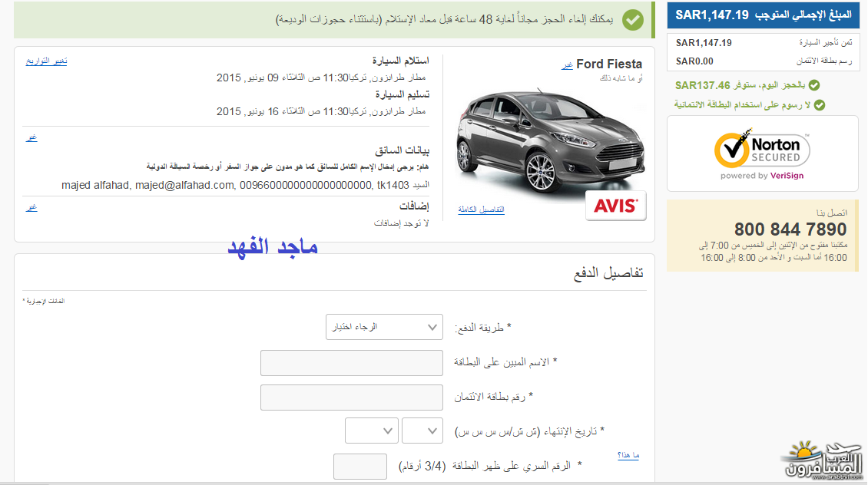The image size is (868, 485).
Task: Click the اتصل بنا contact label
Action: point(831,213)
